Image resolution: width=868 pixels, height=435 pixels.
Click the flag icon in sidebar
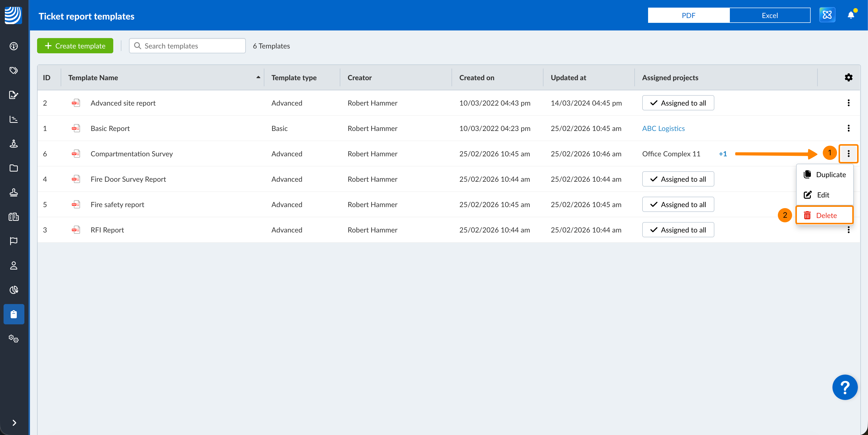pos(14,241)
